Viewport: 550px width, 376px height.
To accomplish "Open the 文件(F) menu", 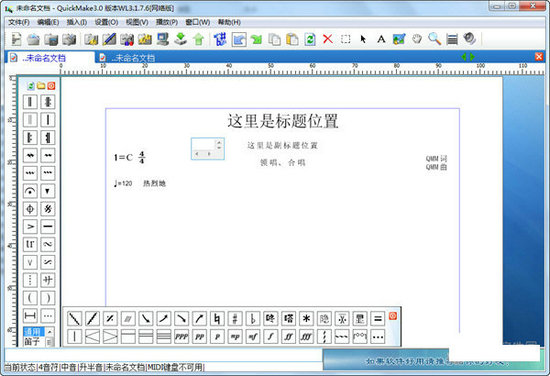I will coord(19,22).
